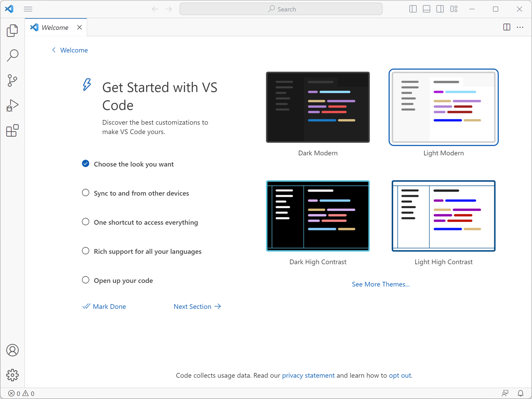The image size is (532, 399).
Task: Open the Source Control view
Action: (x=12, y=81)
